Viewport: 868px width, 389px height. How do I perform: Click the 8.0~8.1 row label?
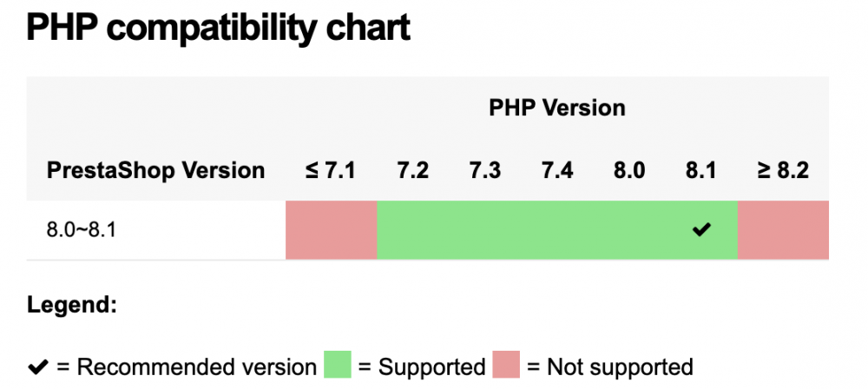pyautogui.click(x=82, y=229)
